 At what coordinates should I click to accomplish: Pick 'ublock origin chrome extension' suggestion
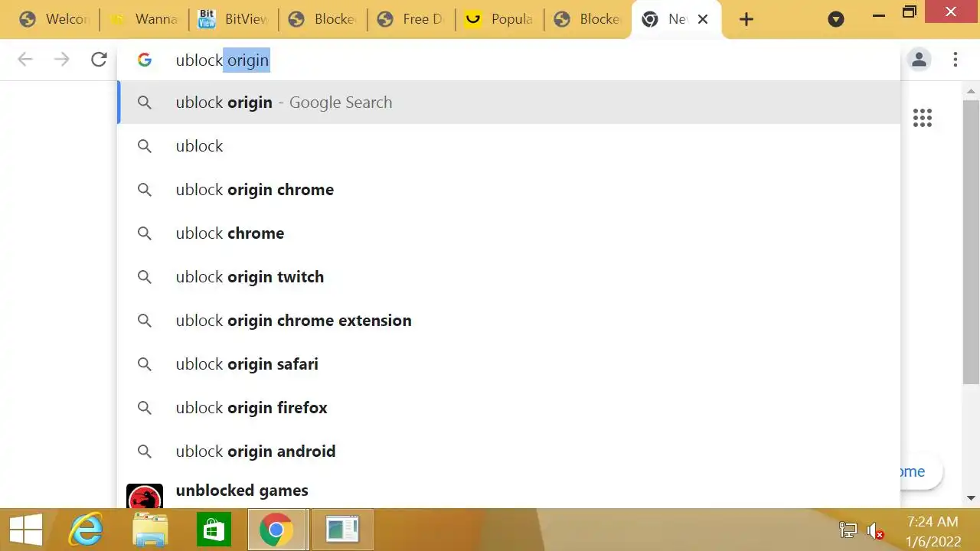(x=509, y=321)
